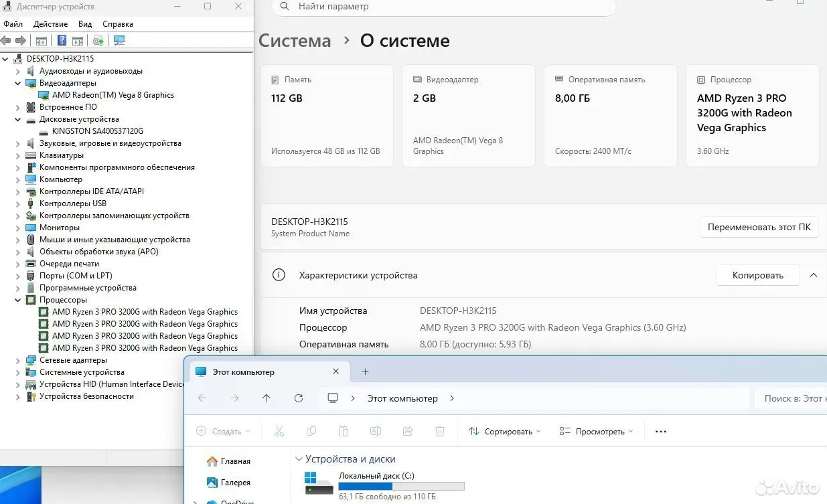This screenshot has height=504, width=827.
Task: Open the Вид menu
Action: coord(85,23)
